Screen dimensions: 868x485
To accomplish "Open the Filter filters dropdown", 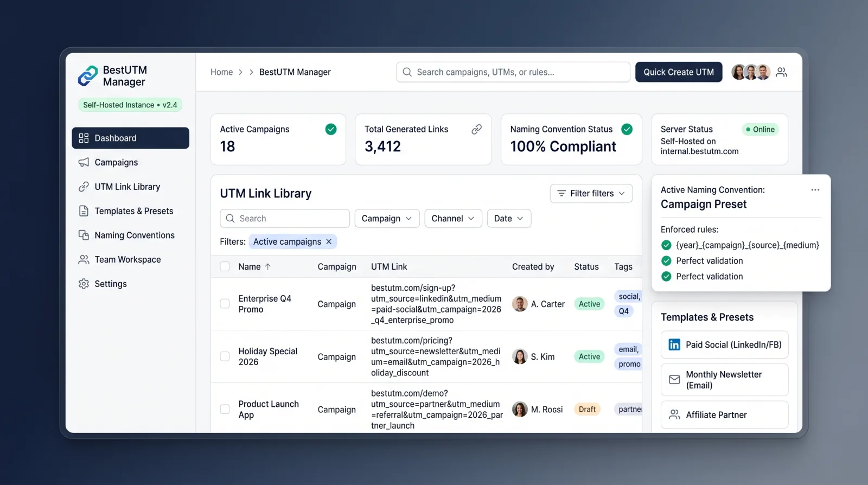I will (591, 194).
